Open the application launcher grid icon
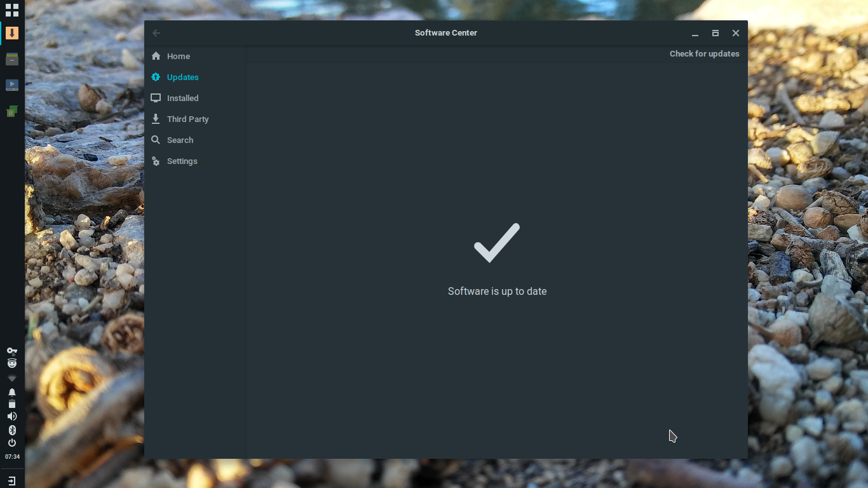The width and height of the screenshot is (868, 488). (11, 10)
